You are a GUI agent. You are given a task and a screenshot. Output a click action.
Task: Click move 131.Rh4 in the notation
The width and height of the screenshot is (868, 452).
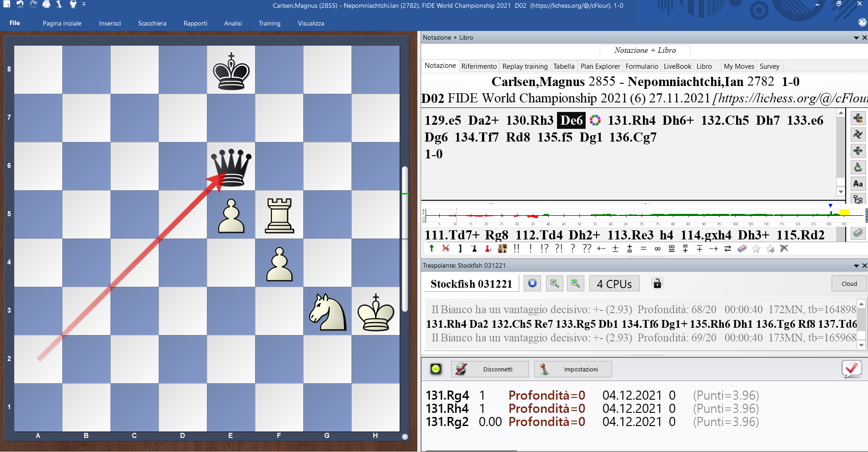point(632,121)
